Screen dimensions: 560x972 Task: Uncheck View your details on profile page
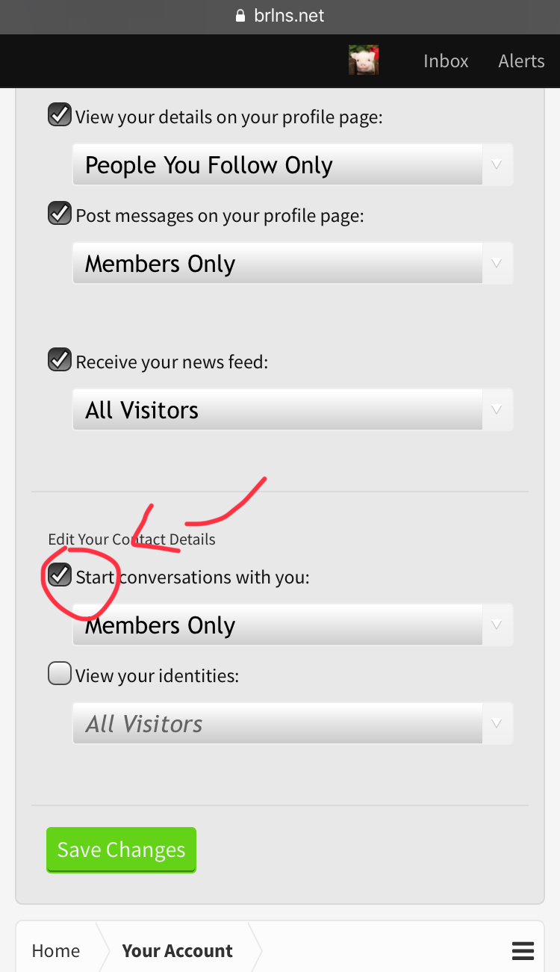60,115
